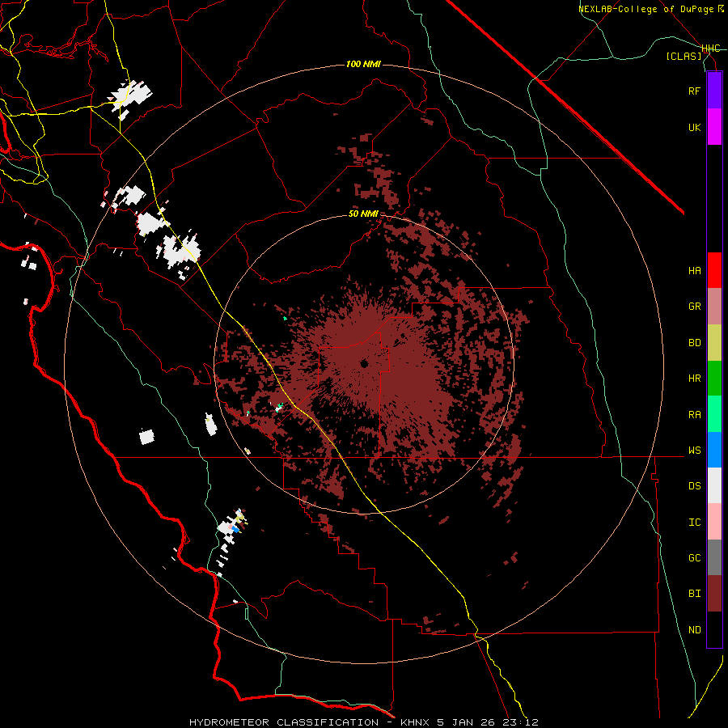728x728 pixels.
Task: Click the HR legend label
Action: (x=694, y=379)
